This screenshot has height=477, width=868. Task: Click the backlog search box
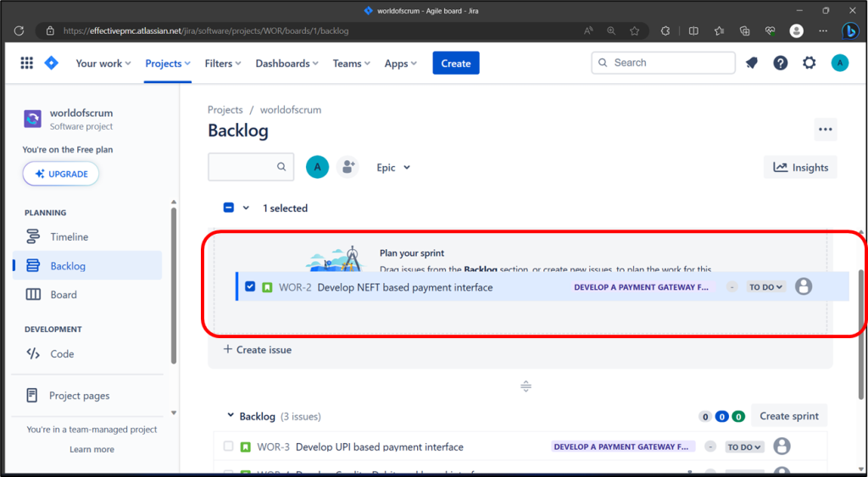pos(251,167)
